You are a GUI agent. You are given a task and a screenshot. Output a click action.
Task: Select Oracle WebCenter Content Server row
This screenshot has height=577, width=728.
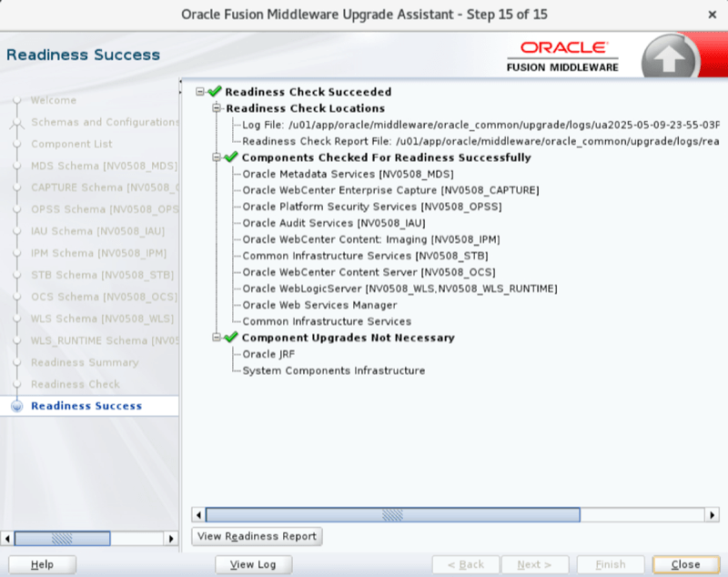[x=369, y=272]
